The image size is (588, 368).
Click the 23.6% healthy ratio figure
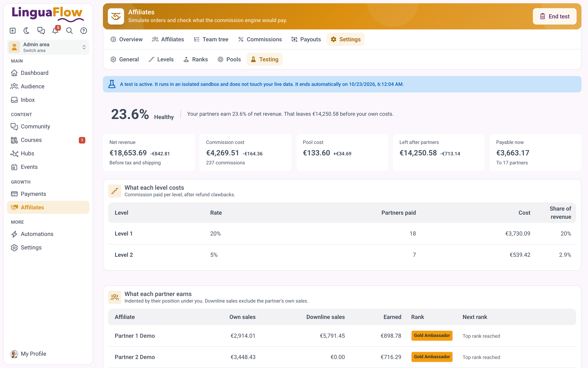(130, 114)
